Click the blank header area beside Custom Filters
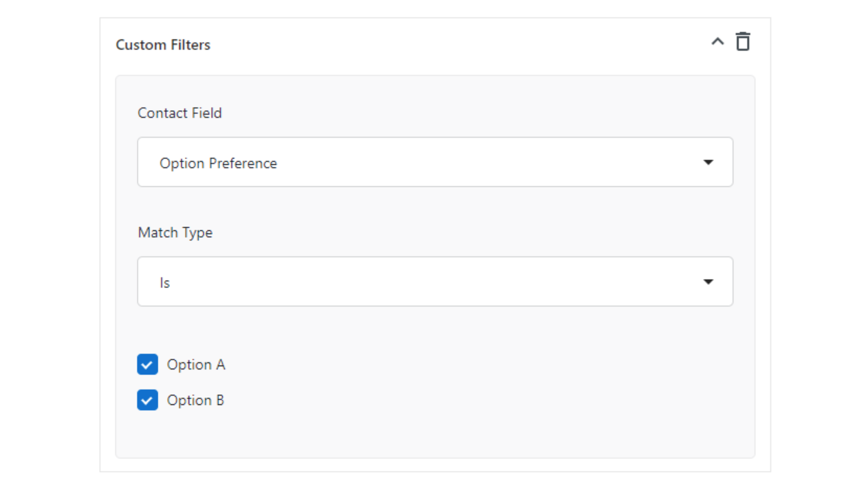The image size is (868, 489). [x=458, y=45]
